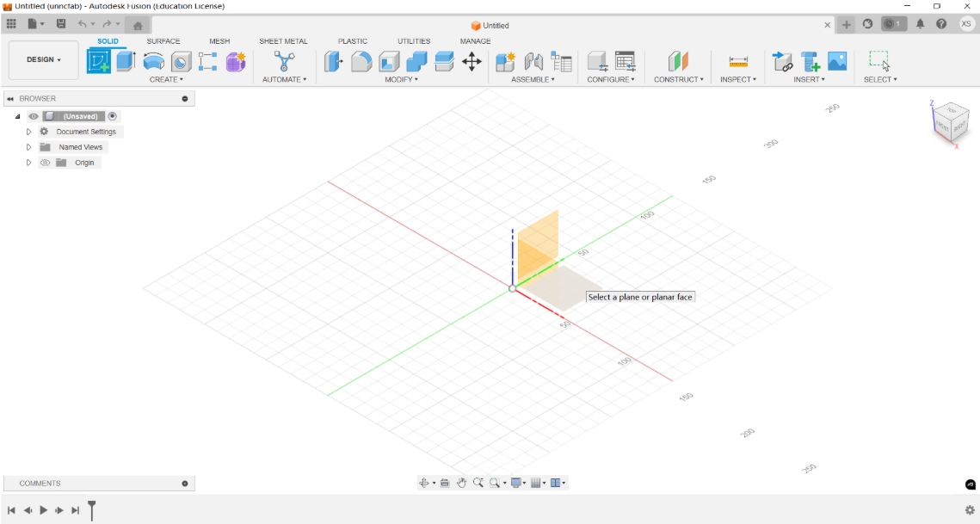Click the Insert icon with green plus
The width and height of the screenshot is (980, 524).
[810, 61]
